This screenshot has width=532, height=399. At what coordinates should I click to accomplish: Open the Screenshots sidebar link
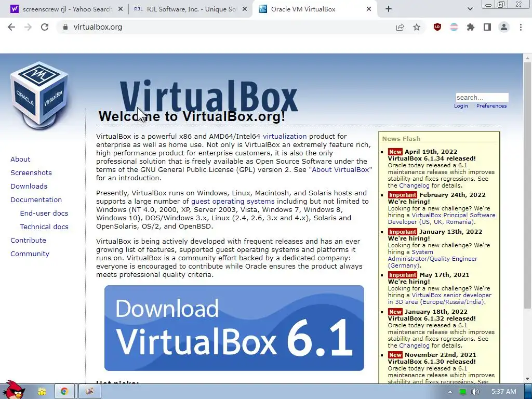pos(31,172)
